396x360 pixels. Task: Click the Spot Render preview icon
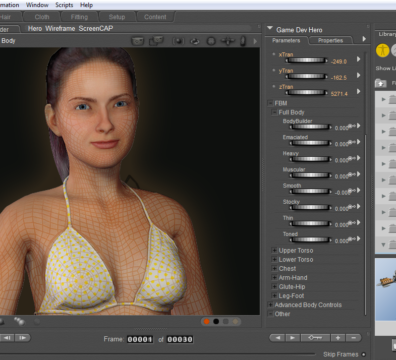click(x=179, y=41)
